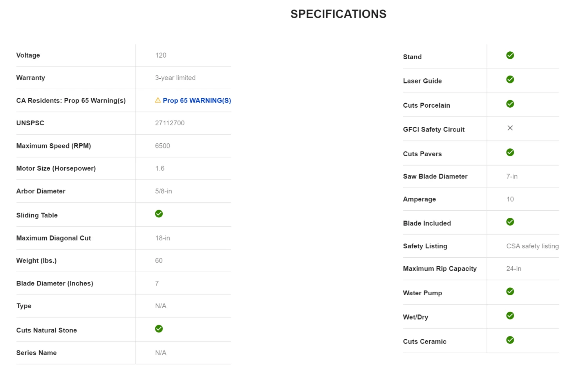The image size is (588, 374).
Task: Click the green checkmark for Cuts Natural Stone
Action: click(159, 329)
